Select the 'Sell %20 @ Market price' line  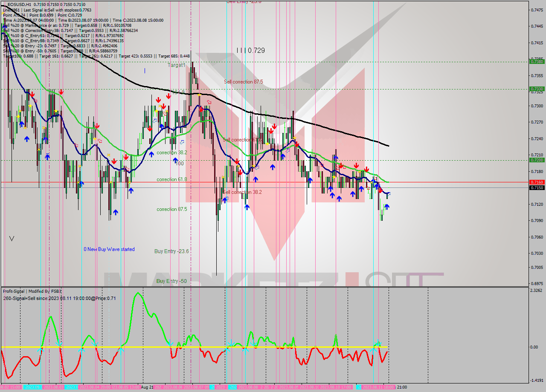pyautogui.click(x=67, y=25)
